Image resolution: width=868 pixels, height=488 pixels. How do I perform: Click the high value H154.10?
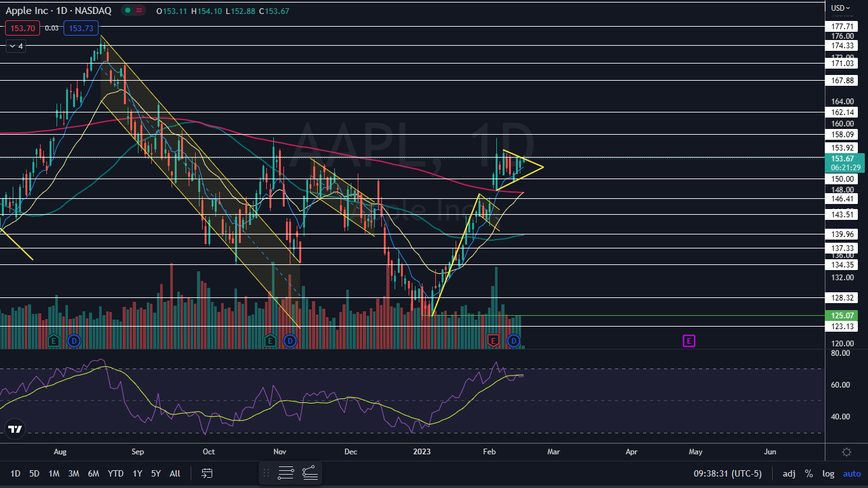click(x=208, y=11)
